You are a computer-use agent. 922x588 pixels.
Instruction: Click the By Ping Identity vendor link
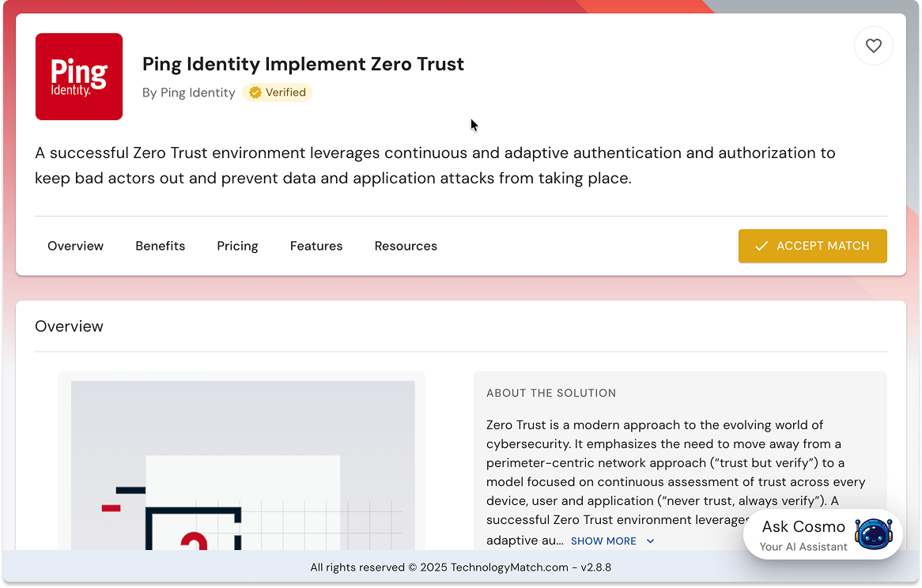(188, 92)
